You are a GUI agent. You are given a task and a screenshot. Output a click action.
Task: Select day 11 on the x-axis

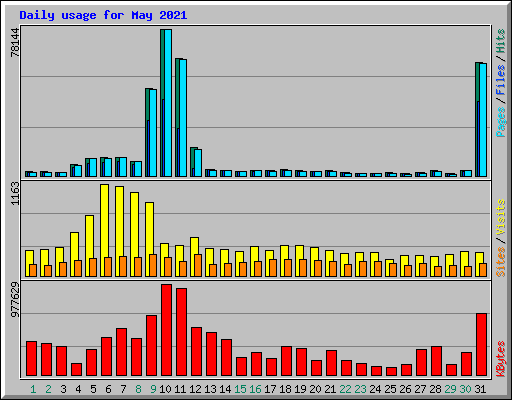pyautogui.click(x=180, y=389)
